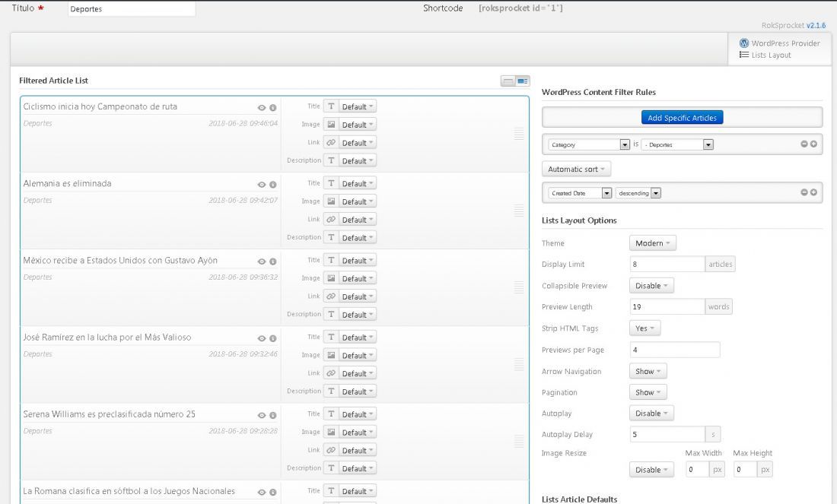Toggle eye icon for México recibe a Estados Unidos
Screen dimensions: 837x504
point(262,262)
